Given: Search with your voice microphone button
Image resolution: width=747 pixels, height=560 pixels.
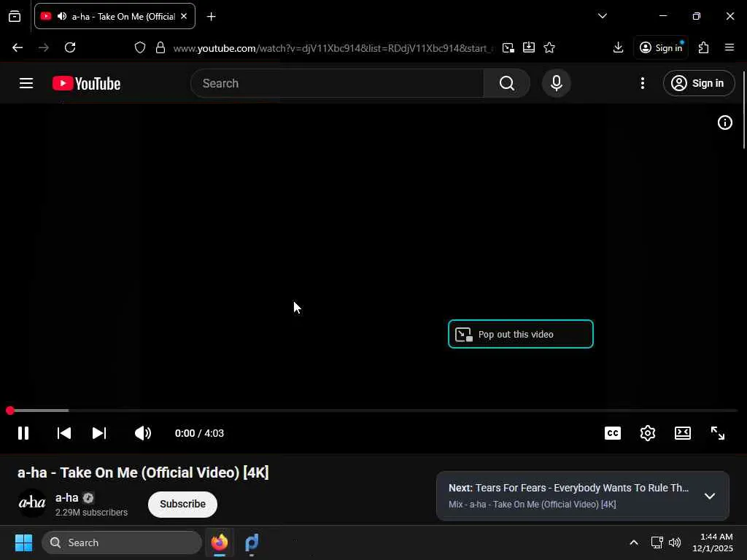Looking at the screenshot, I should 556,83.
